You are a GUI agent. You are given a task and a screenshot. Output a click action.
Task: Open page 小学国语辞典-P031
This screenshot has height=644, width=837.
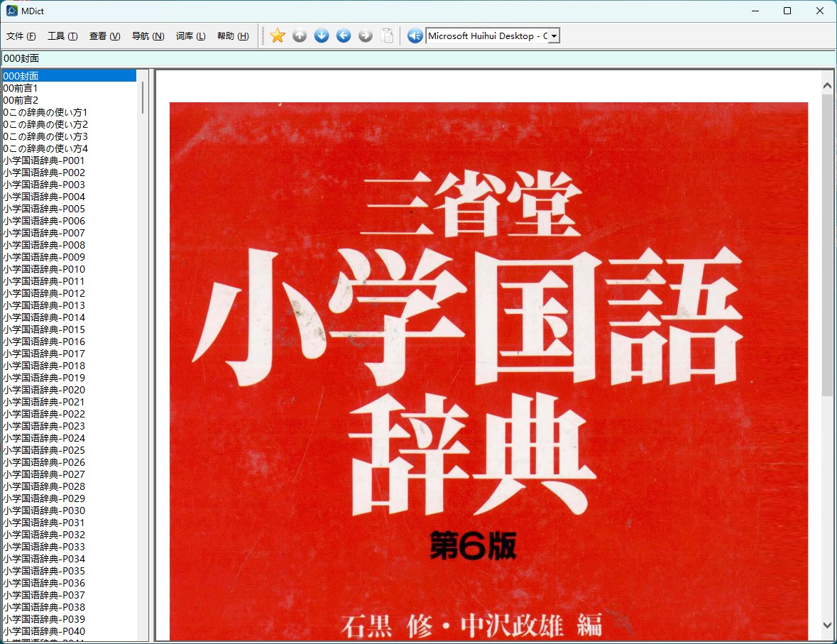pyautogui.click(x=70, y=523)
